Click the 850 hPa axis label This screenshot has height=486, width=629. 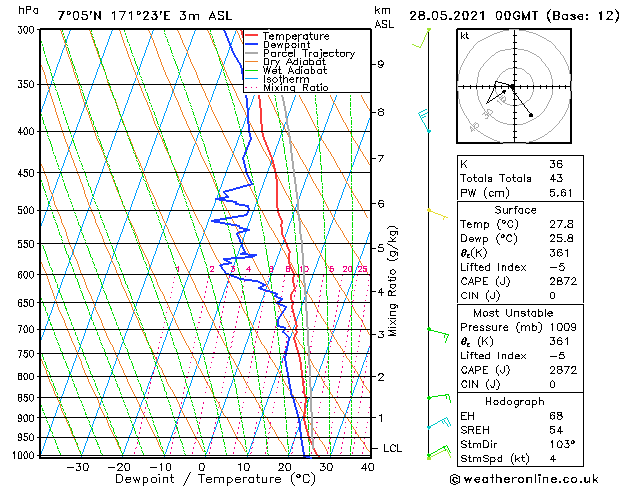pos(26,398)
